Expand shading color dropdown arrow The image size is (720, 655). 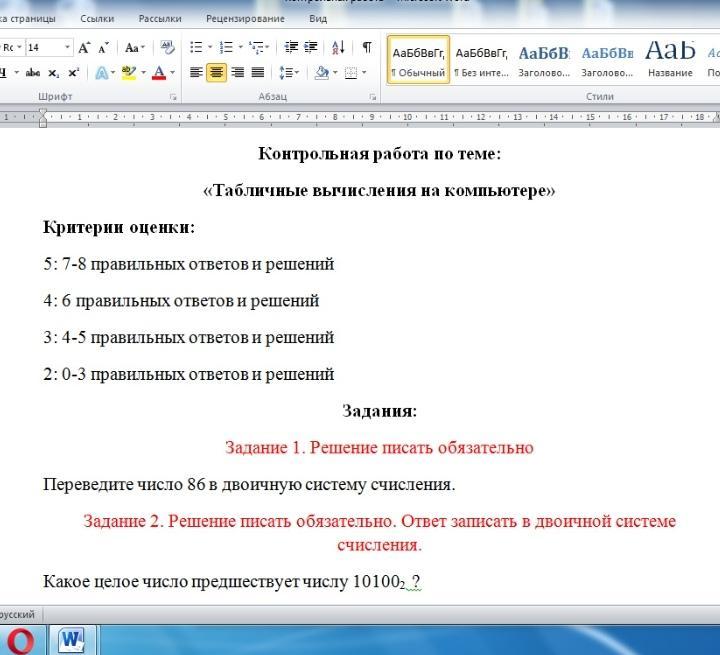click(335, 73)
